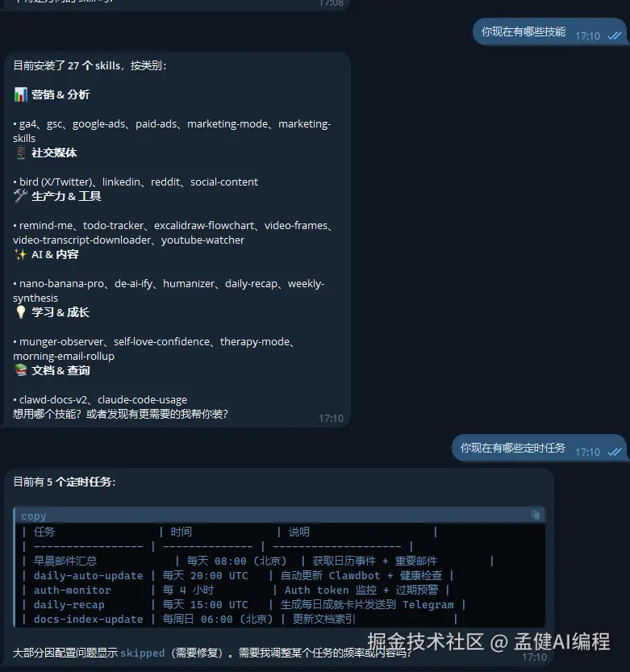Screen dimensions: 630x672
Task: Click the bar chart emoji beside 营销 & 分析
Action: pyautogui.click(x=21, y=94)
